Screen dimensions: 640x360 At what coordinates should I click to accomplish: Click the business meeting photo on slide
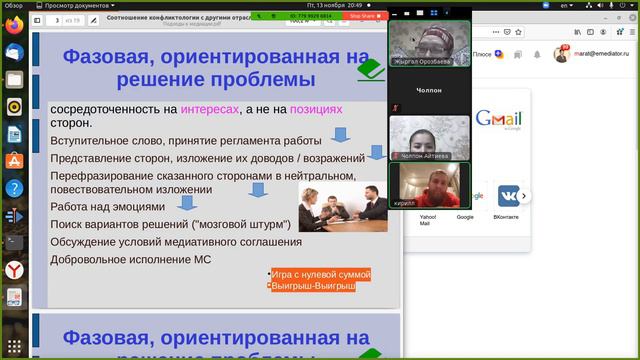[x=343, y=207]
